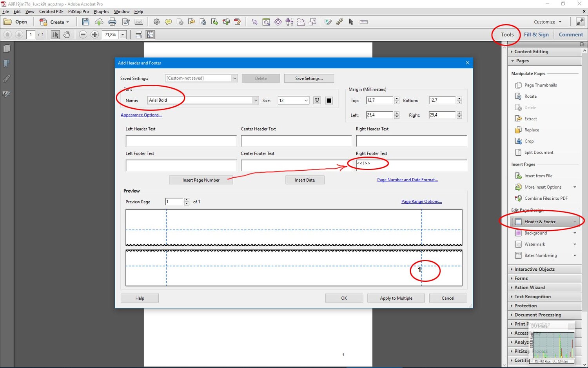Click the Crop pages icon in Tools panel
The height and width of the screenshot is (368, 588).
point(518,141)
